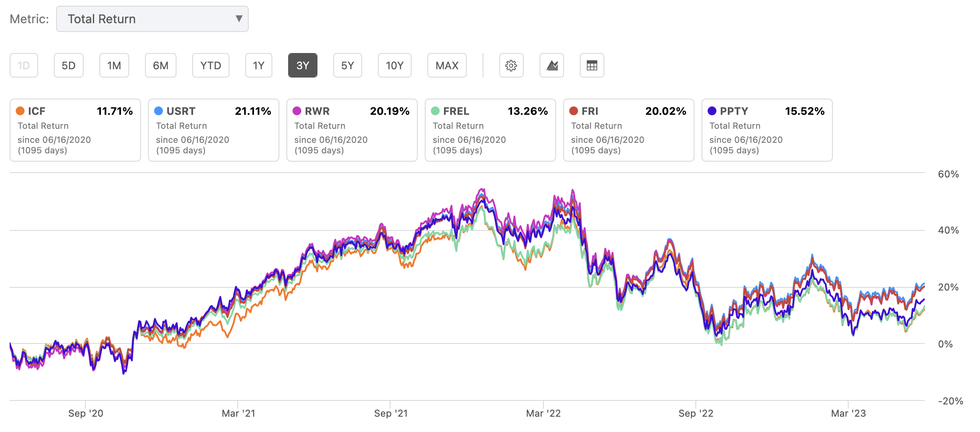Click the USRT legend card showing 21.11%
The image size is (980, 432).
[213, 130]
